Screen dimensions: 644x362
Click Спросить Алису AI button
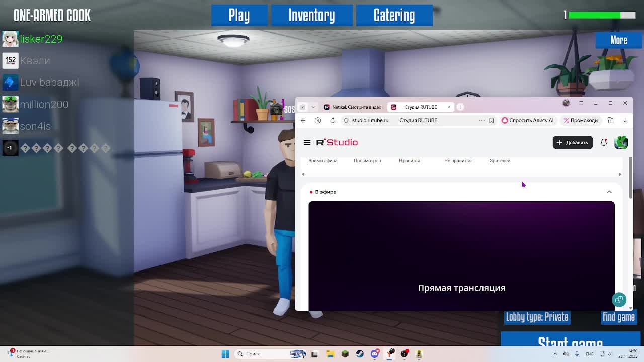click(x=527, y=120)
